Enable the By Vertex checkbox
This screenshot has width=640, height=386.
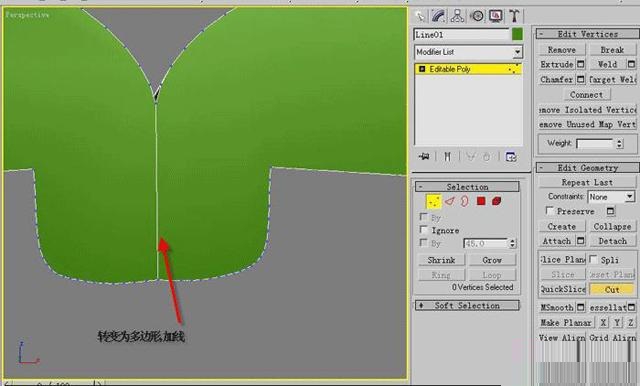click(x=424, y=217)
